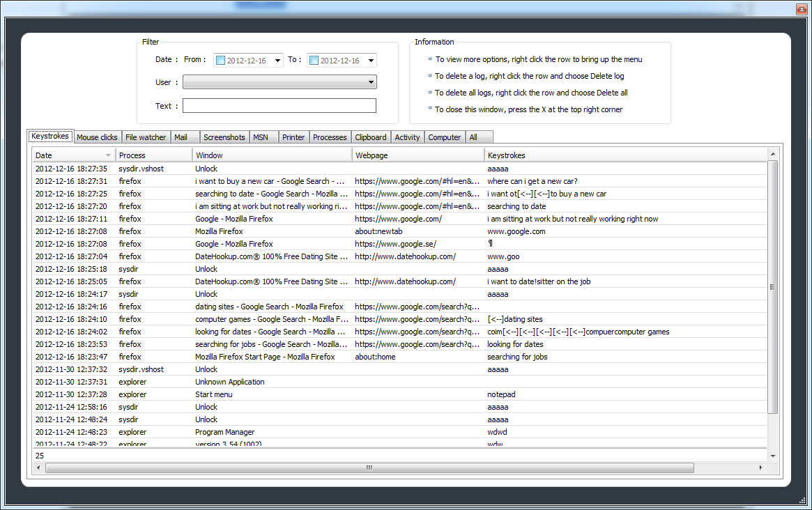Sort by the Keystrokes column header
Screen dimensions: 812x510
(x=626, y=155)
